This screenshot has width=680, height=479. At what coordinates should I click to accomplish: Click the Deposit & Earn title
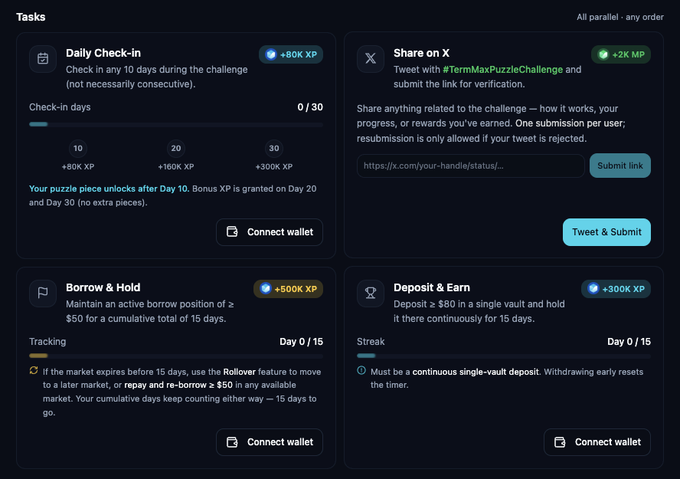(x=432, y=287)
